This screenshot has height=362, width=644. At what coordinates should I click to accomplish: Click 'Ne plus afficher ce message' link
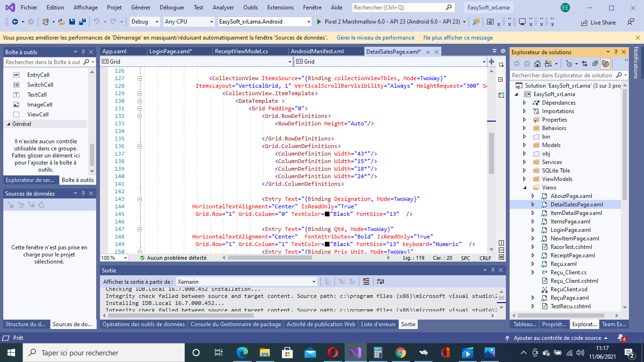click(x=458, y=38)
